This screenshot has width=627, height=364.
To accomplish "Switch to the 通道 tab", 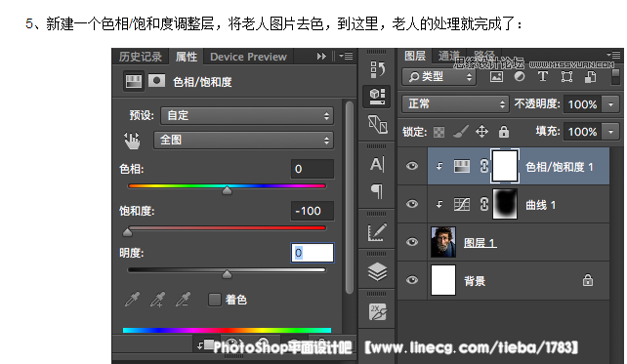I will [449, 56].
